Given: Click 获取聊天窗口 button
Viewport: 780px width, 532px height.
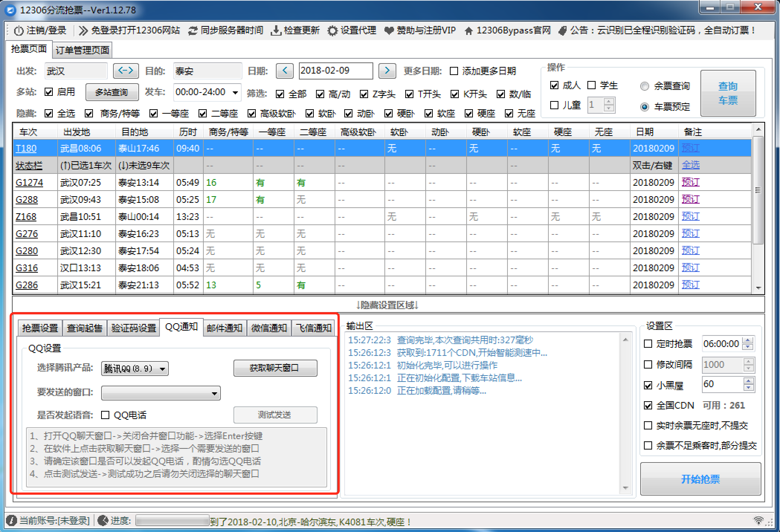Looking at the screenshot, I should [x=275, y=368].
